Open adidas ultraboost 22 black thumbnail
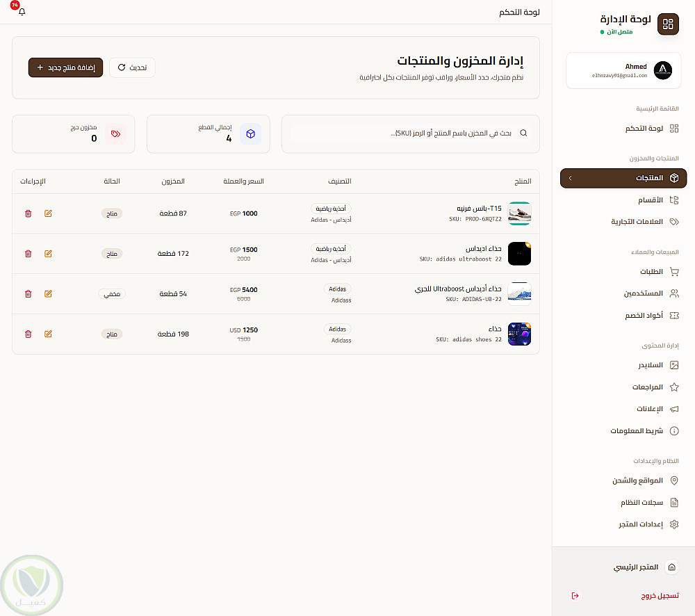695x616 pixels. pyautogui.click(x=519, y=254)
